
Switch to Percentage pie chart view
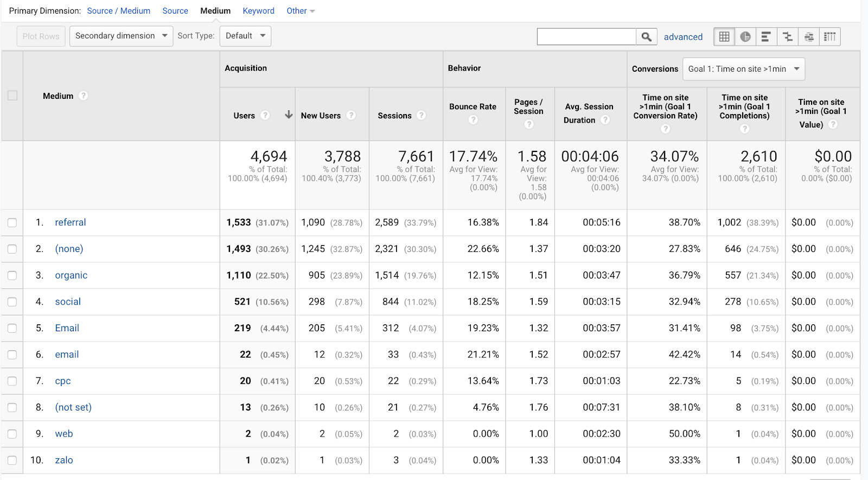pyautogui.click(x=745, y=36)
